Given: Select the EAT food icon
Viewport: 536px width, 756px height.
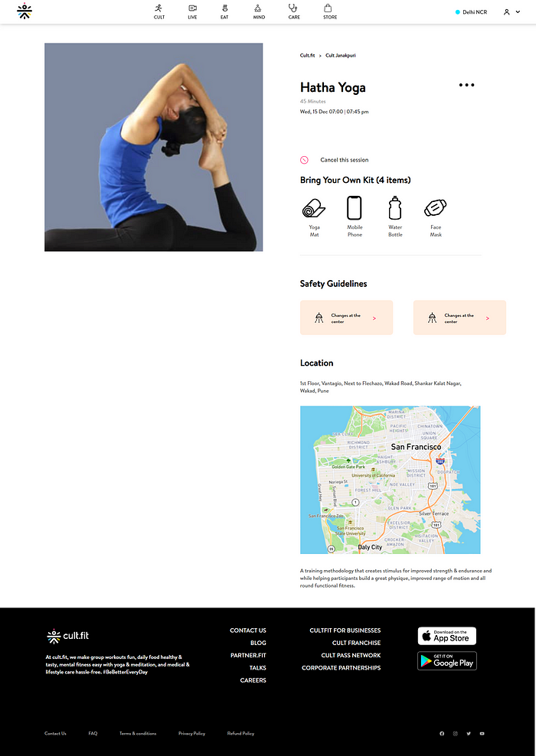Looking at the screenshot, I should pos(224,8).
